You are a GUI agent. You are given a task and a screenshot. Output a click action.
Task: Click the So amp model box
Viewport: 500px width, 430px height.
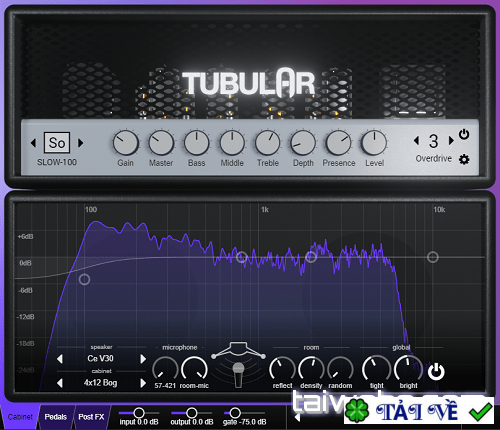pos(57,143)
